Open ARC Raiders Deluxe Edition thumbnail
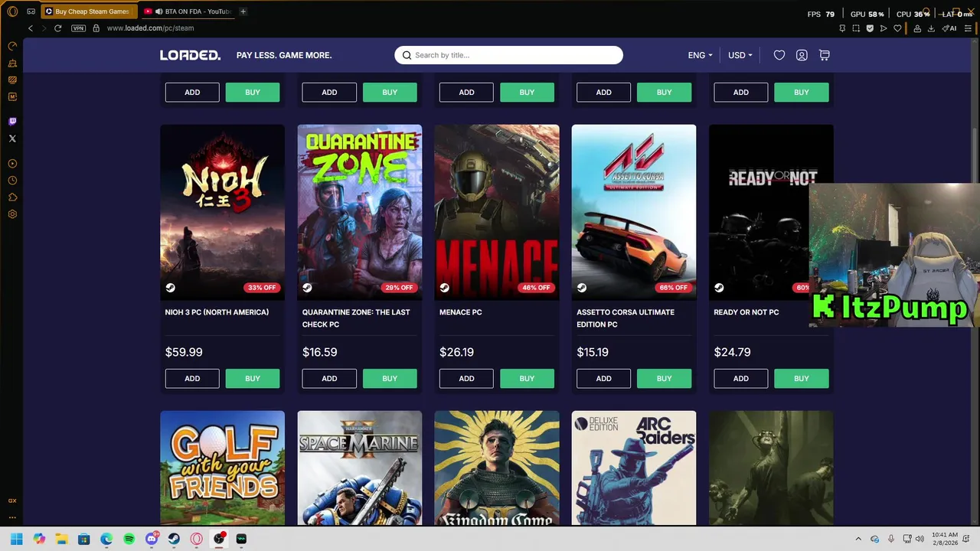 634,468
